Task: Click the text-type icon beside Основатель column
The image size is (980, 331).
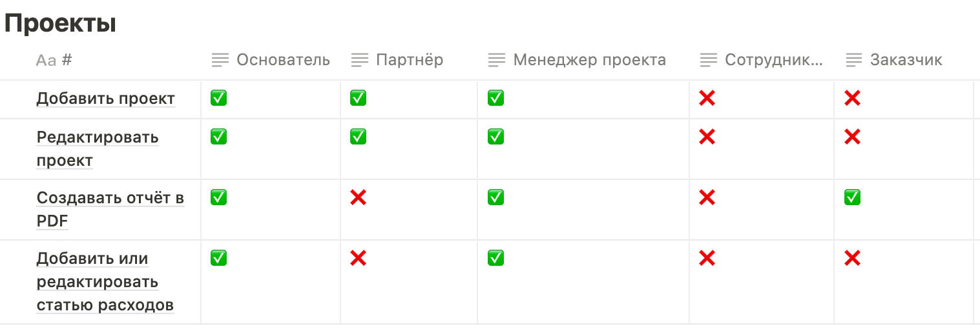Action: (x=220, y=61)
